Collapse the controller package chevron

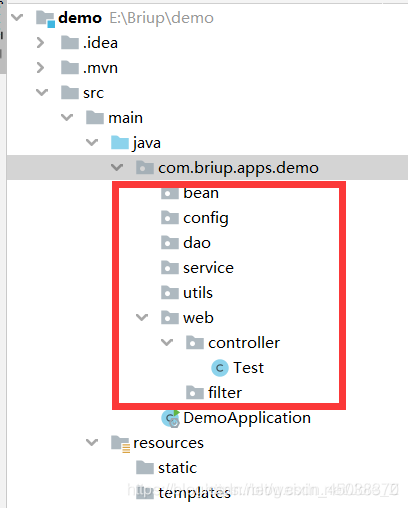167,342
